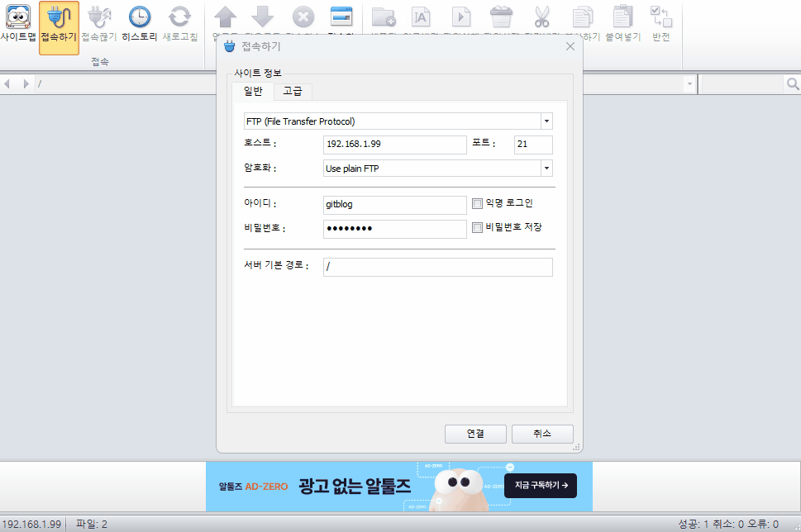Click the 취소 cancel button
The image size is (801, 532).
542,434
